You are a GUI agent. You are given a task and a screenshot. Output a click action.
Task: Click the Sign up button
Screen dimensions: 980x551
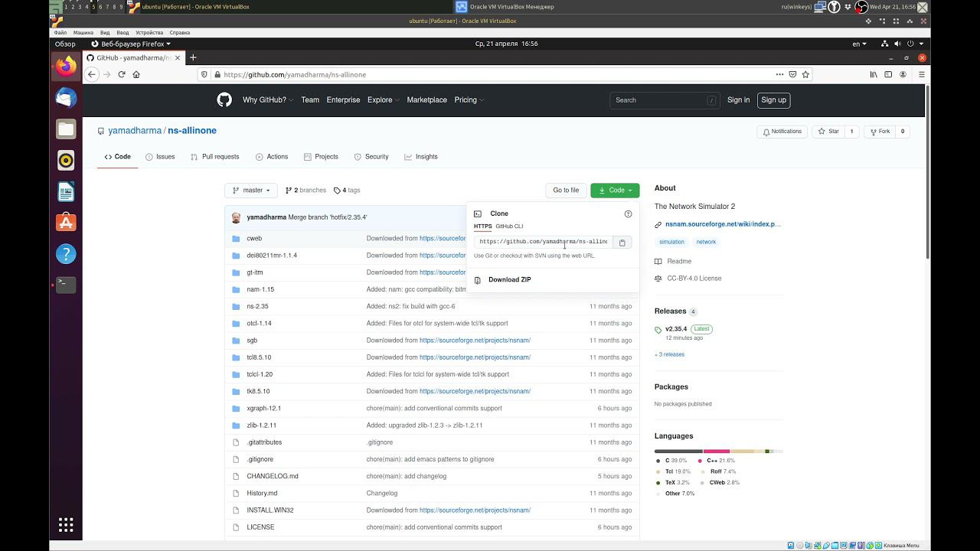773,100
